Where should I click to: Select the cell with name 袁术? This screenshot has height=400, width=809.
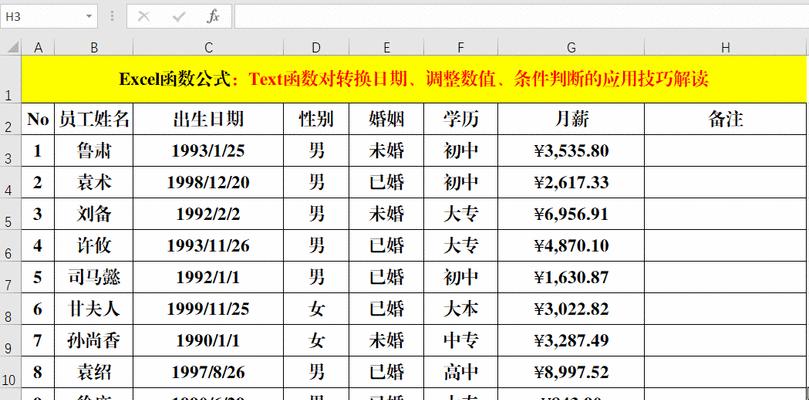tap(94, 182)
